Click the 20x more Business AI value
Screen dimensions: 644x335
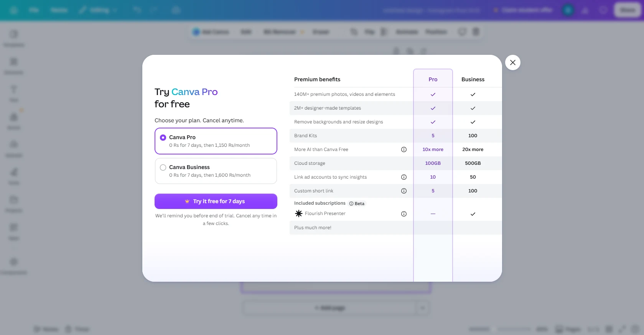[x=473, y=149]
